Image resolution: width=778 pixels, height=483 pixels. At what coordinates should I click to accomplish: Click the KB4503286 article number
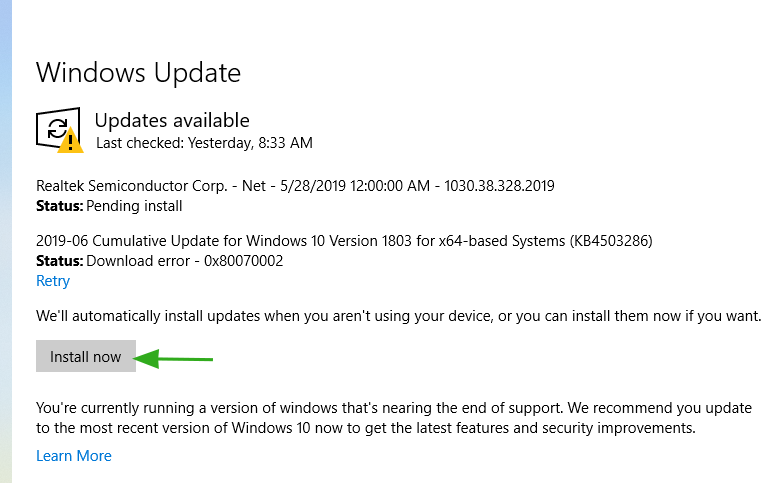611,241
